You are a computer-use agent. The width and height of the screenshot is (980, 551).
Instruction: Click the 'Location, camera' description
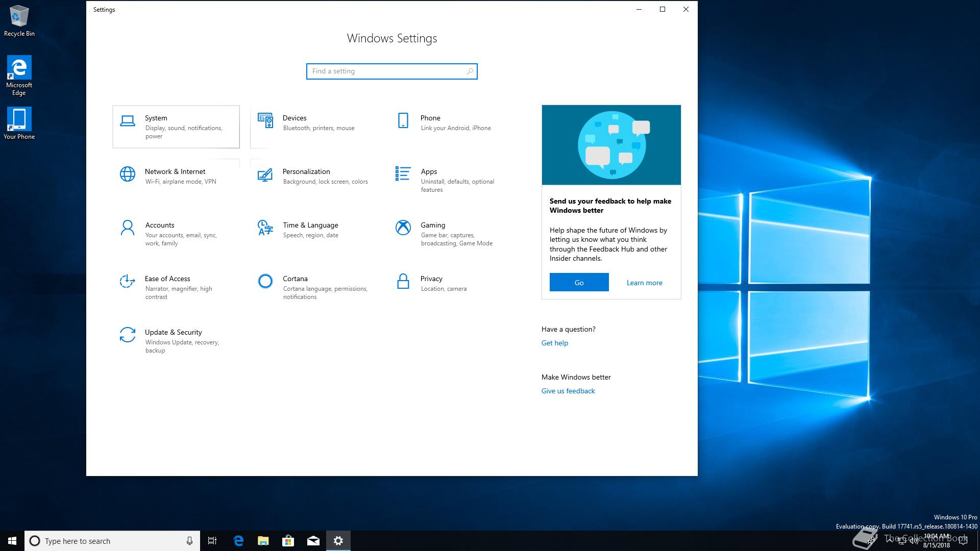(x=444, y=289)
